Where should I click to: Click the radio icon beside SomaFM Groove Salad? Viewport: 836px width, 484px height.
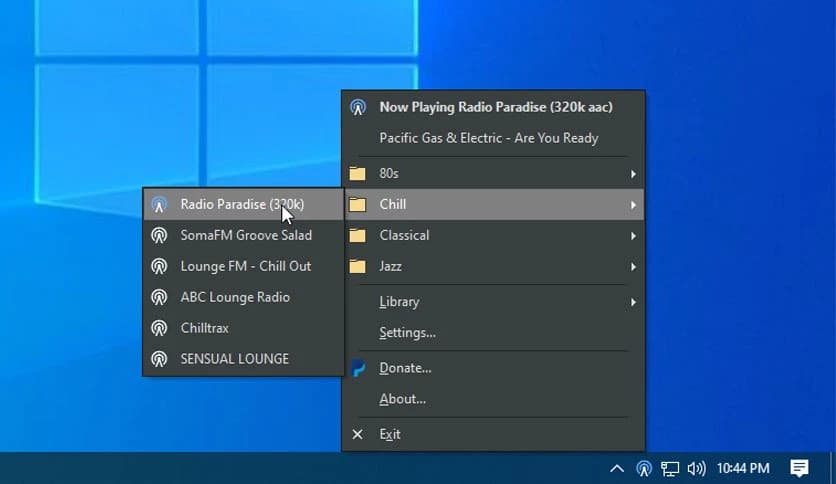point(158,236)
